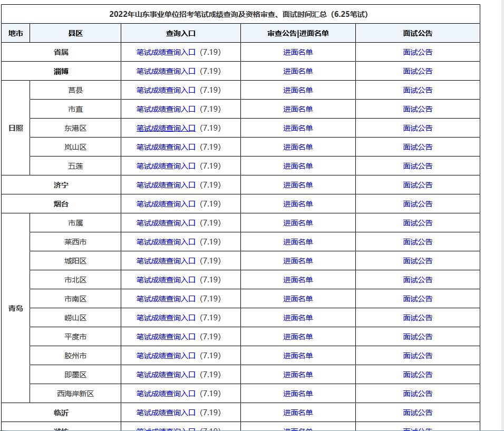Viewport: 504px width, 431px height.
Task: Open 笔试成绩查询入口 for 济宁
Action: tap(166, 184)
